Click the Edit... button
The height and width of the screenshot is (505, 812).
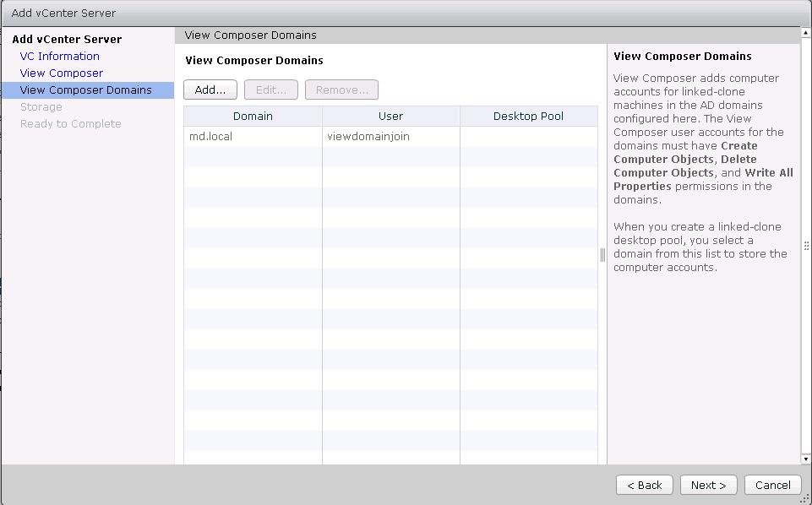271,90
